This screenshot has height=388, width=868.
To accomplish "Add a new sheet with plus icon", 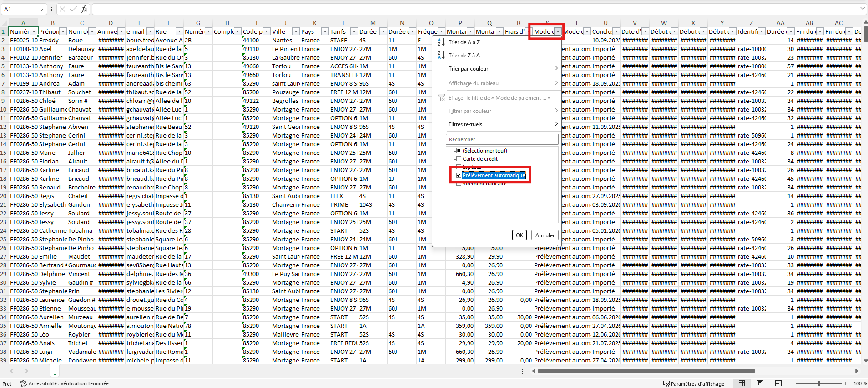I will [x=83, y=371].
